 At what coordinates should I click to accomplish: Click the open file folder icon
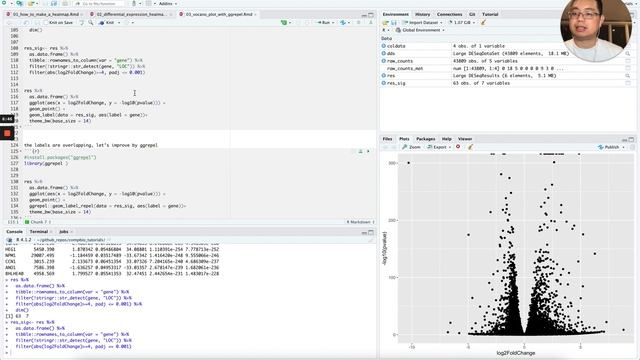tap(31, 4)
